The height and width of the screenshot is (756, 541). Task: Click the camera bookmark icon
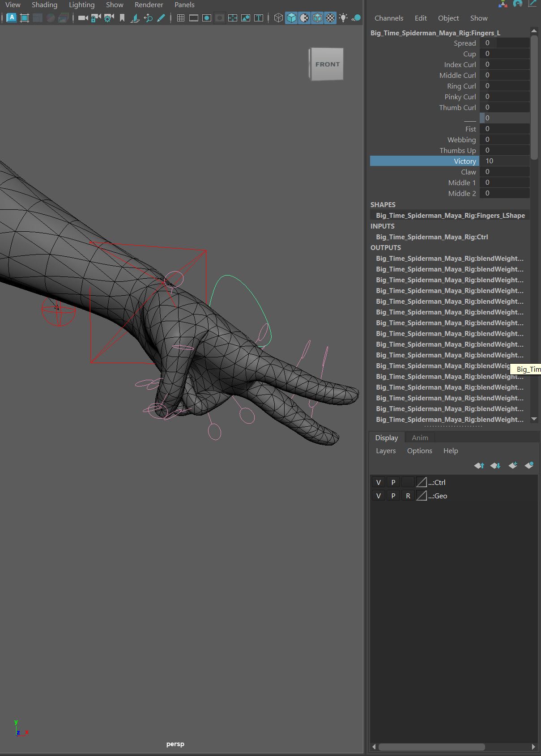122,18
